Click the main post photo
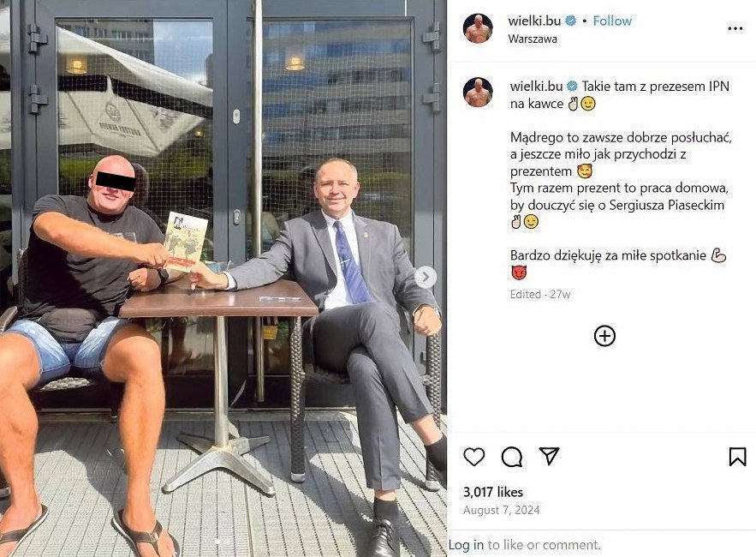 point(223,278)
